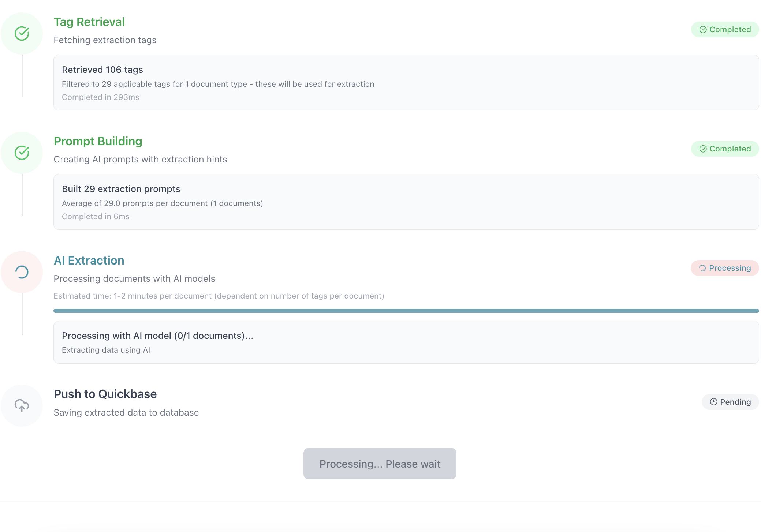Click the Tag Retrieval Completed status badge

(725, 30)
